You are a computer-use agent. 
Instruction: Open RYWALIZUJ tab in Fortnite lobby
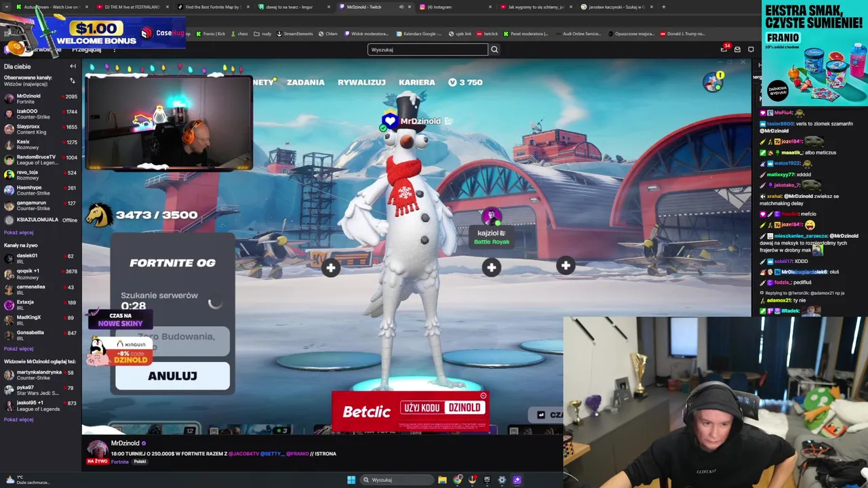(361, 82)
